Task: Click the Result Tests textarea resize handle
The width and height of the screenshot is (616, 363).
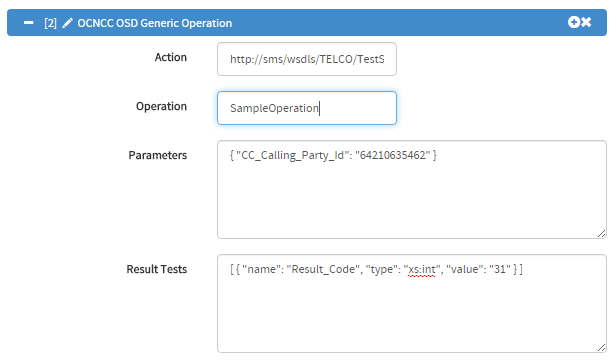Action: coord(601,347)
